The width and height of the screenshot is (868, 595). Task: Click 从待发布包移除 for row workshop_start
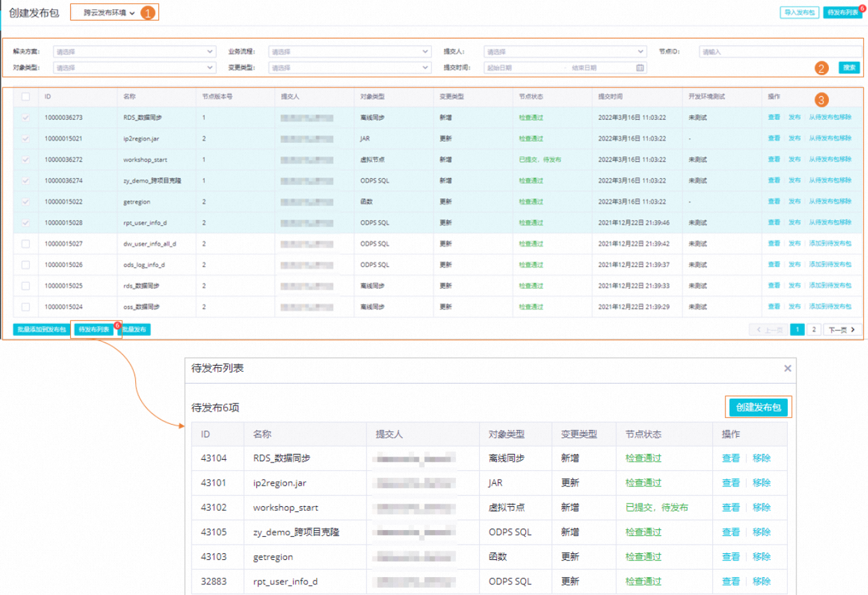(830, 160)
